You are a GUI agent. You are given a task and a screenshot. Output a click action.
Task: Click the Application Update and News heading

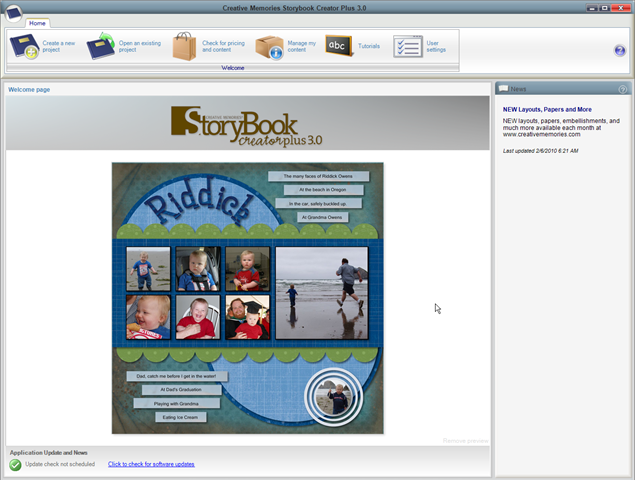tap(49, 452)
